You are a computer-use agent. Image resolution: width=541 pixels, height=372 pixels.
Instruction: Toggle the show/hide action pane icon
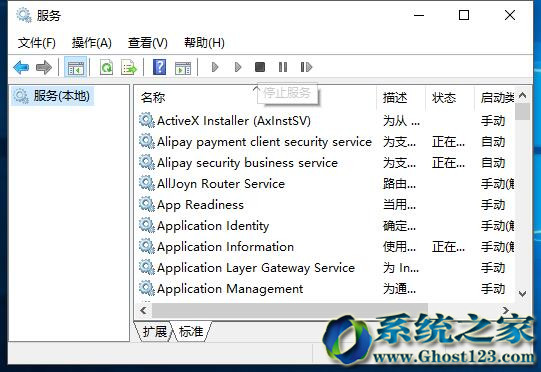[183, 68]
